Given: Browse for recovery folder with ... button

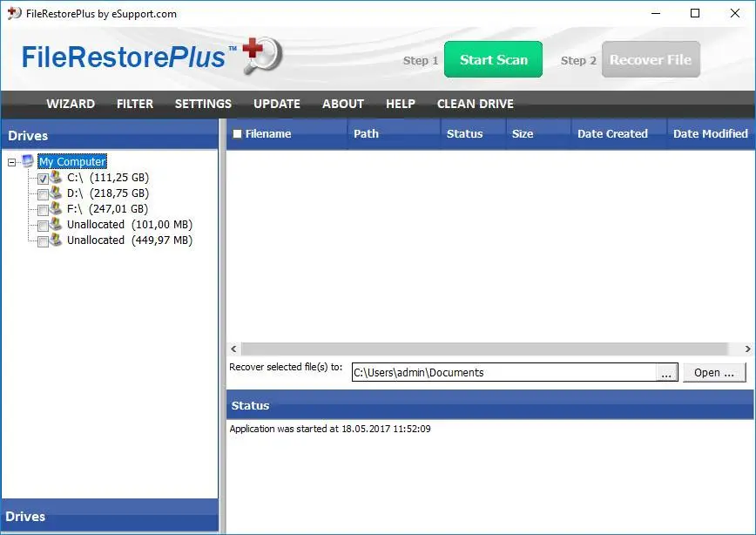Looking at the screenshot, I should pyautogui.click(x=666, y=372).
